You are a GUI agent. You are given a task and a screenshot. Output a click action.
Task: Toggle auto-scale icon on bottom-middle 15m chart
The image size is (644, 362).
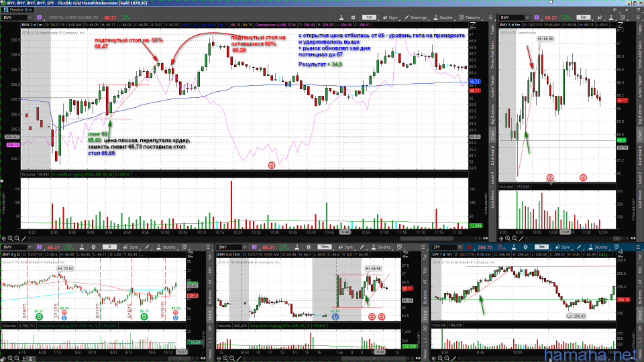click(405, 255)
